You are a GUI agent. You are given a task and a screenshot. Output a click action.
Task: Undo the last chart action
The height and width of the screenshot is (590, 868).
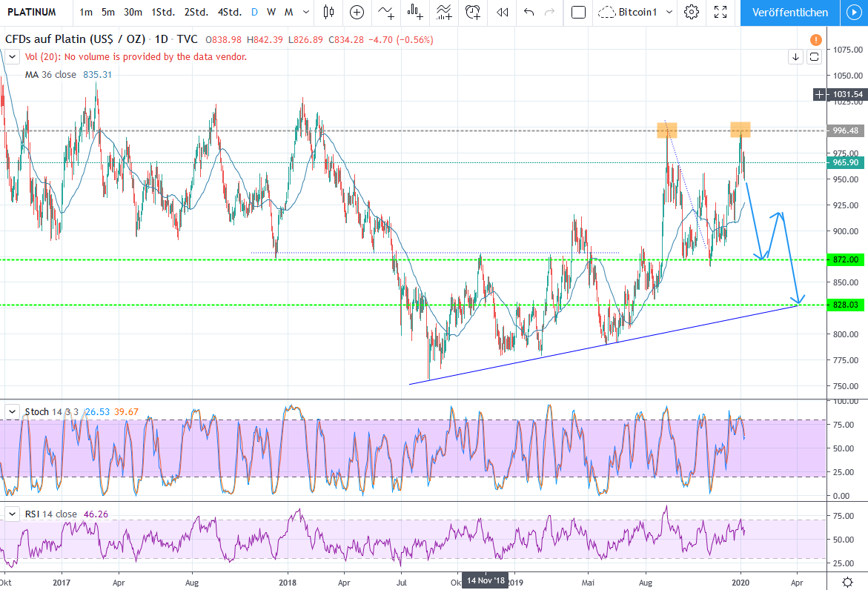click(529, 12)
